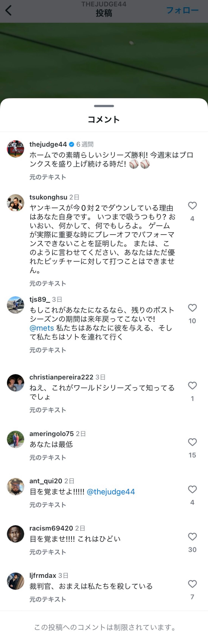Like christianpereira222's comment heart
The image size is (208, 644).
(192, 385)
